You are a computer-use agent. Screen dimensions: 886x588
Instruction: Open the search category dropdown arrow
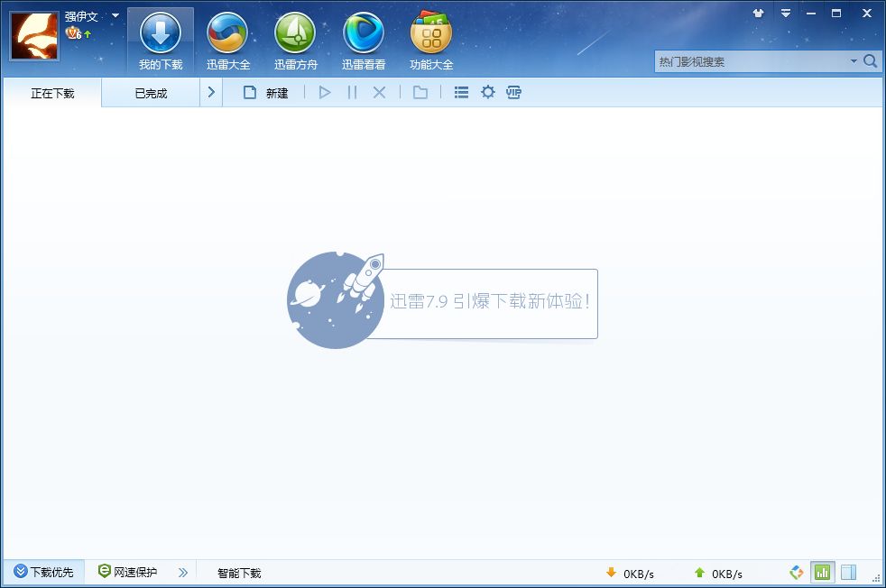[854, 61]
